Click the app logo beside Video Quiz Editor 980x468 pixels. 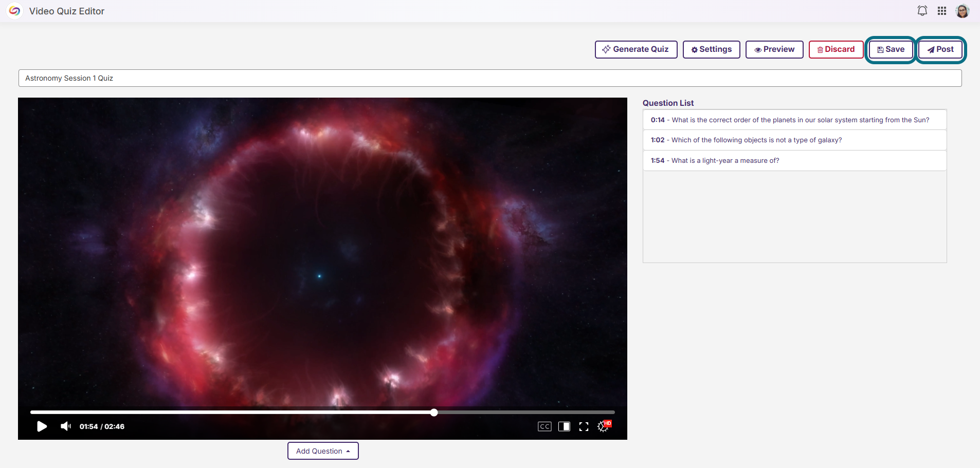click(x=14, y=11)
